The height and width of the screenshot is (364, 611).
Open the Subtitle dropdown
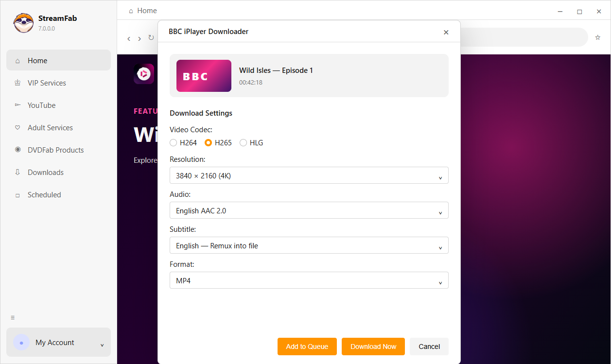point(309,245)
